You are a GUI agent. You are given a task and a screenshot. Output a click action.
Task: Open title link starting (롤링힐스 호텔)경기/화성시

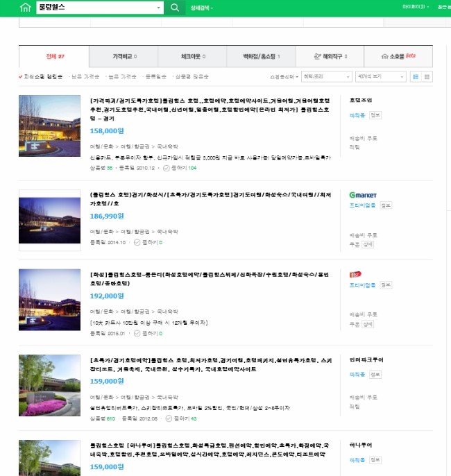(x=210, y=199)
